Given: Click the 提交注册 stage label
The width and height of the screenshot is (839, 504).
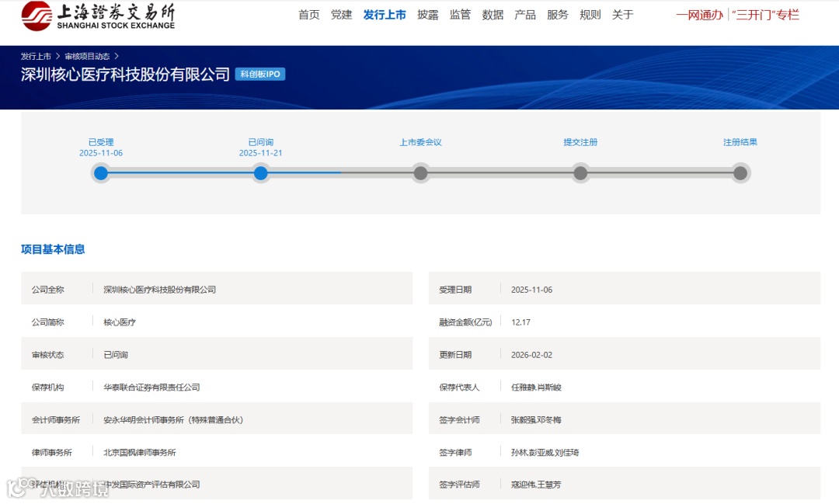Looking at the screenshot, I should click(580, 142).
